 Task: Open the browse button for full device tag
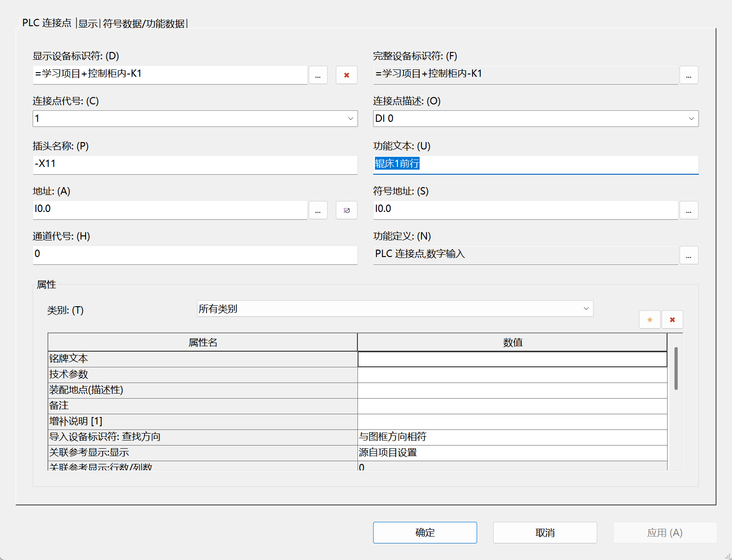(689, 75)
